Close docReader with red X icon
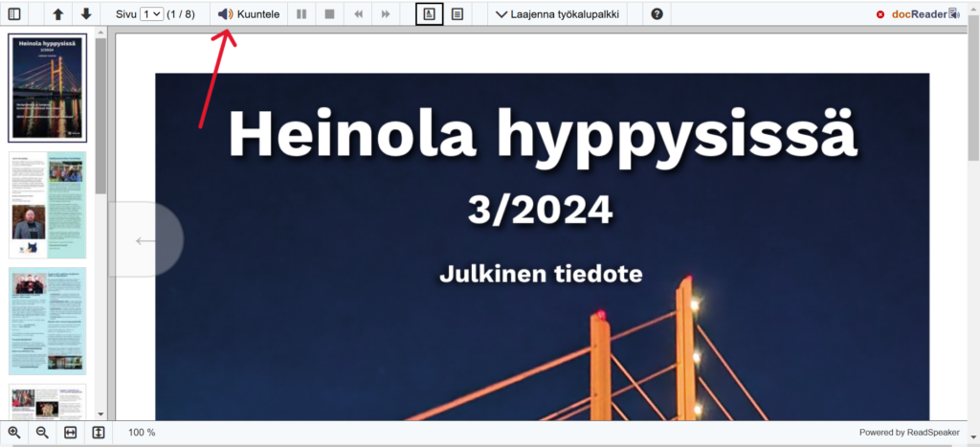The width and height of the screenshot is (980, 447). tap(880, 14)
